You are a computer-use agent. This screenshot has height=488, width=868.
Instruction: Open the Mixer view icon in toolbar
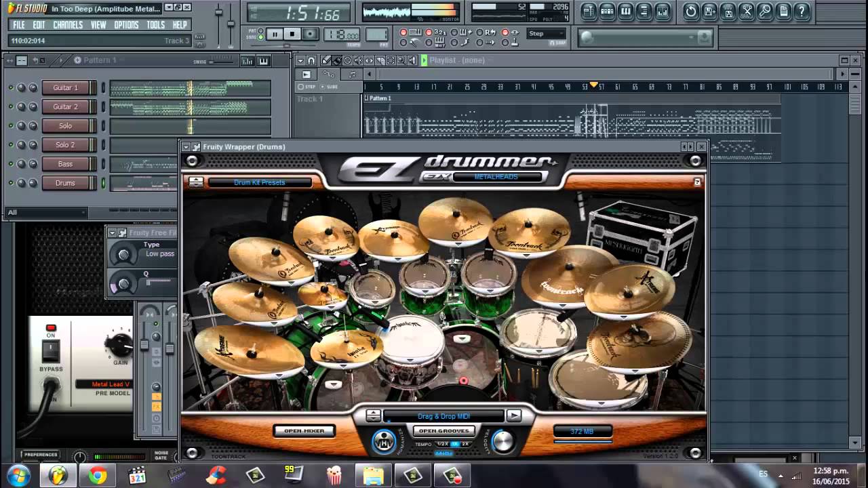click(x=663, y=11)
